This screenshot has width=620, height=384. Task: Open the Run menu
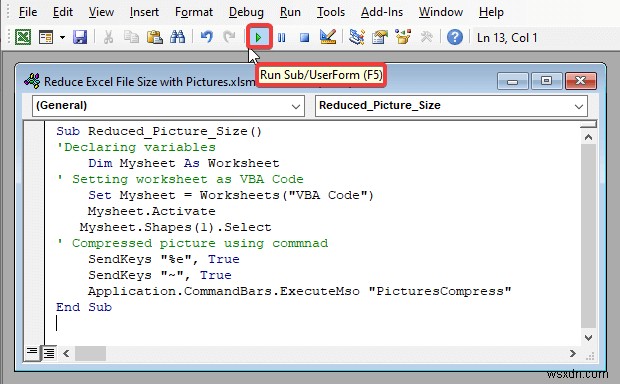click(290, 12)
